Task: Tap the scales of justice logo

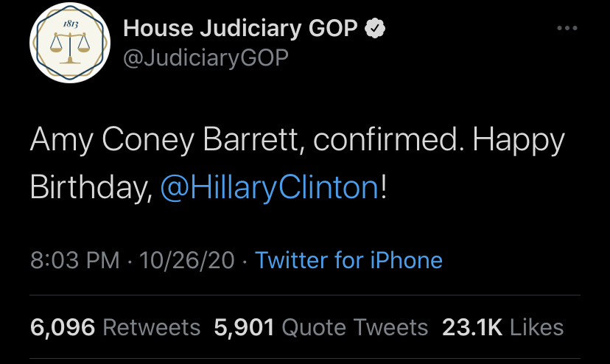Action: (x=70, y=49)
